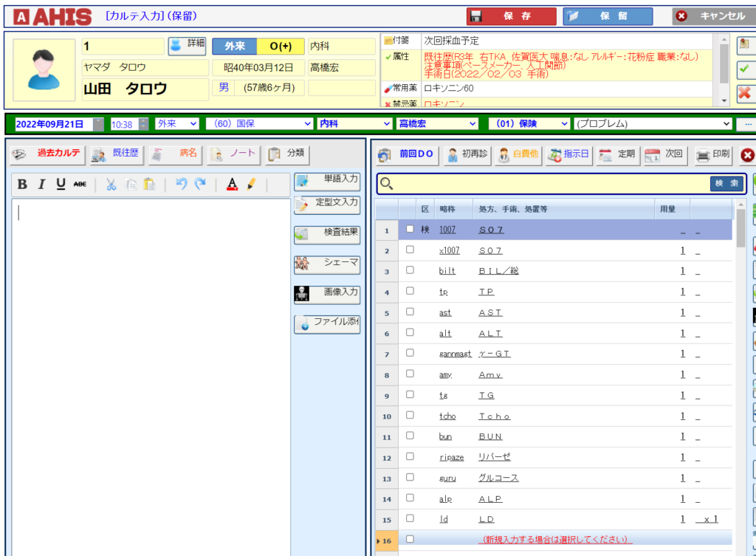Save the chart with 保存 button

click(512, 16)
